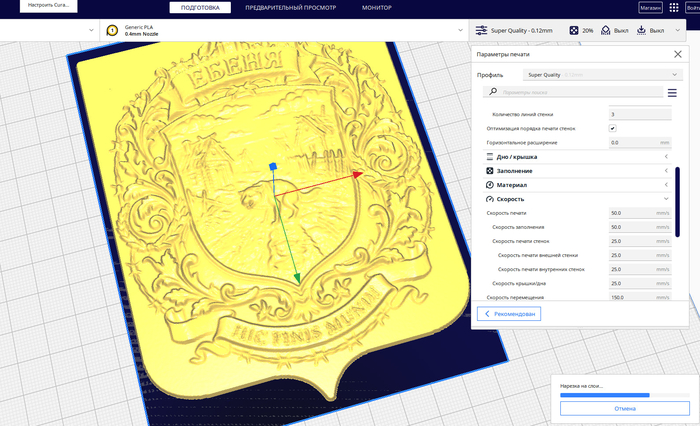Open the application switcher grid icon
The image size is (700, 426).
pyautogui.click(x=673, y=8)
